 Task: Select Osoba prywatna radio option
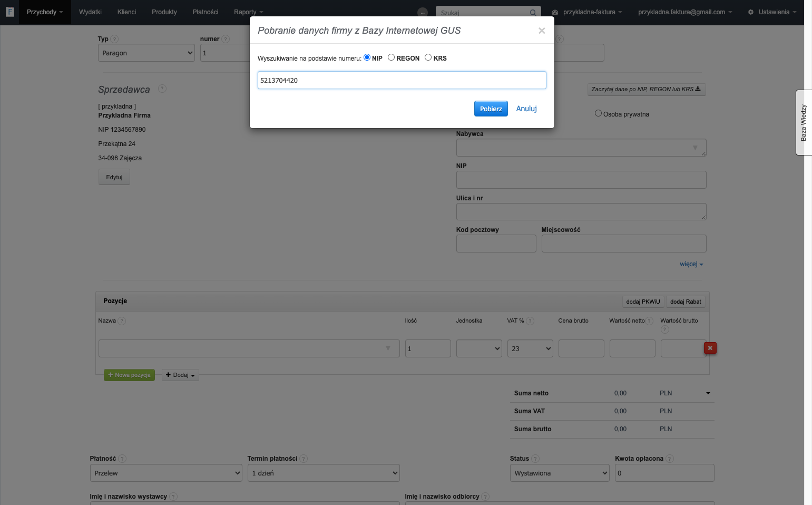coord(598,113)
